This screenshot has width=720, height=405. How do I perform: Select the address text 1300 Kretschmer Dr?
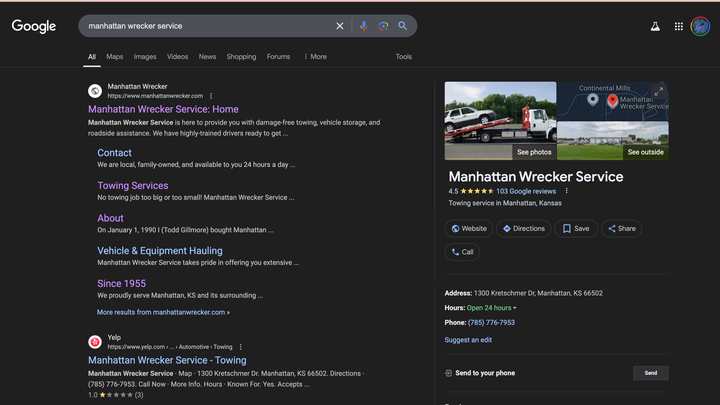(538, 293)
